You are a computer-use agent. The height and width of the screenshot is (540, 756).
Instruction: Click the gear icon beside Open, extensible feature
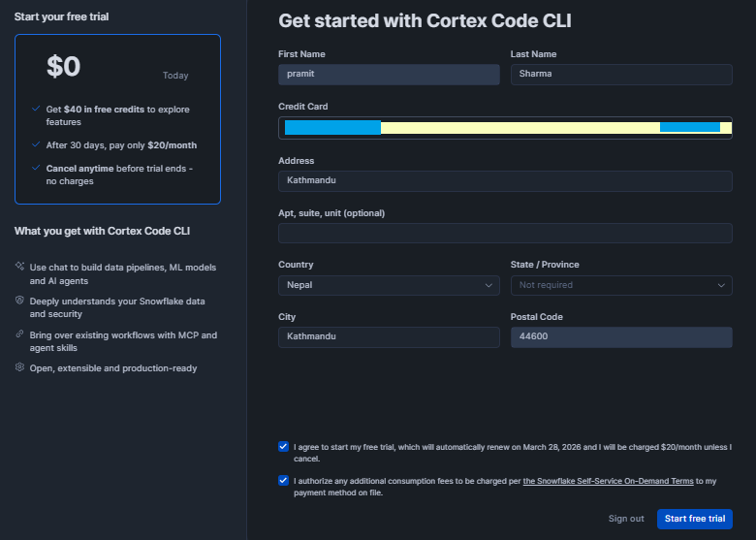(x=19, y=366)
